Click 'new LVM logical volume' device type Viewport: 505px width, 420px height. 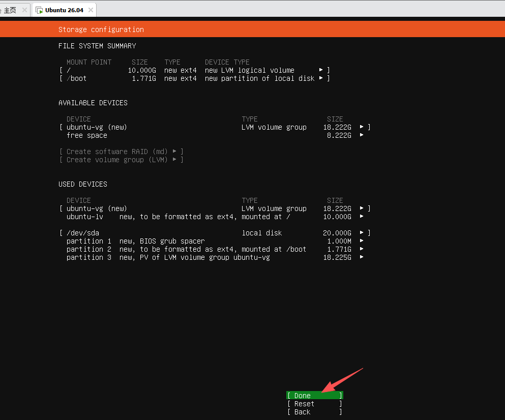point(250,70)
